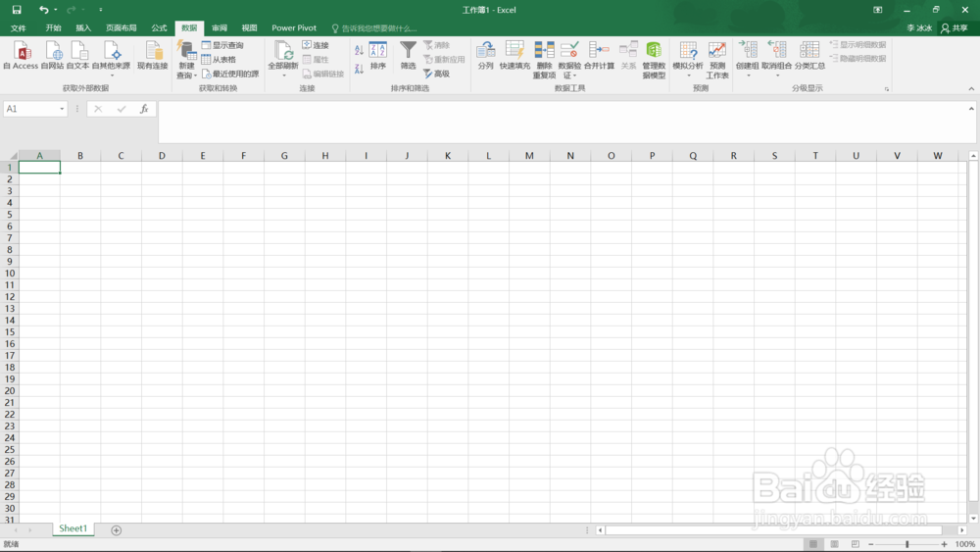Viewport: 980px width, 552px height.
Task: Open the Name Box dropdown arrow
Action: tap(62, 109)
